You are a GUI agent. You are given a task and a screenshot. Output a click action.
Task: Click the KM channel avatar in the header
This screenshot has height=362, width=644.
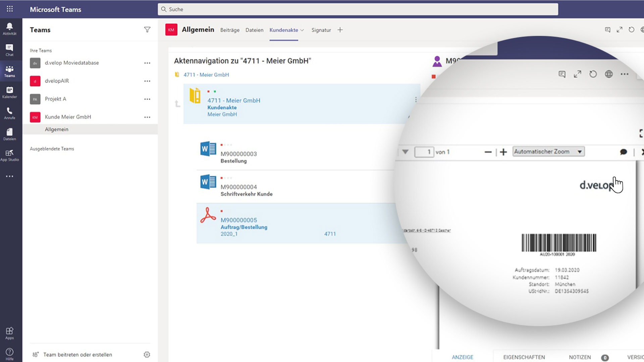click(171, 30)
